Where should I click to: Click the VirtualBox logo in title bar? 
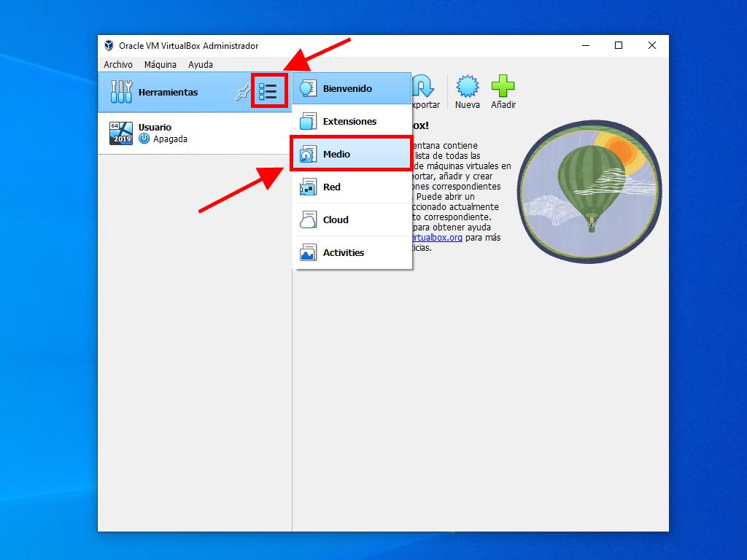[109, 45]
